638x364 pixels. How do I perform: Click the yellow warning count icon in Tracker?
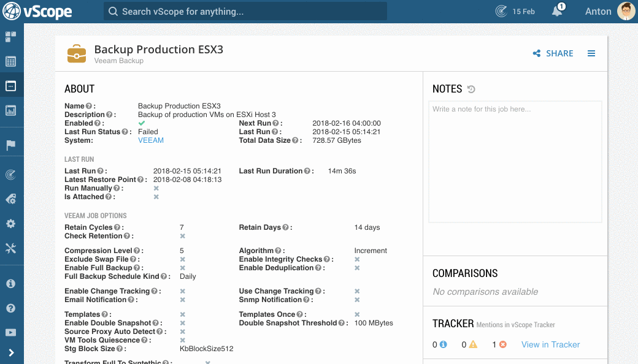pyautogui.click(x=473, y=344)
